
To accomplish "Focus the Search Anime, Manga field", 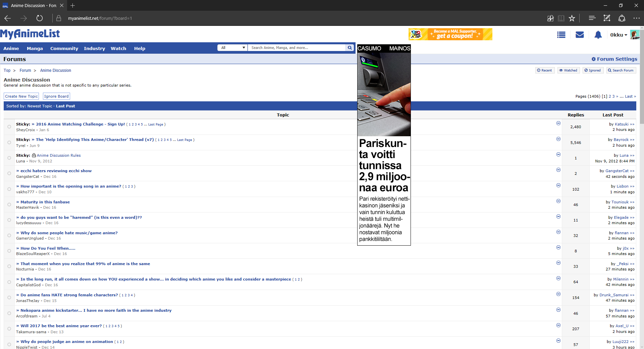I will [296, 48].
